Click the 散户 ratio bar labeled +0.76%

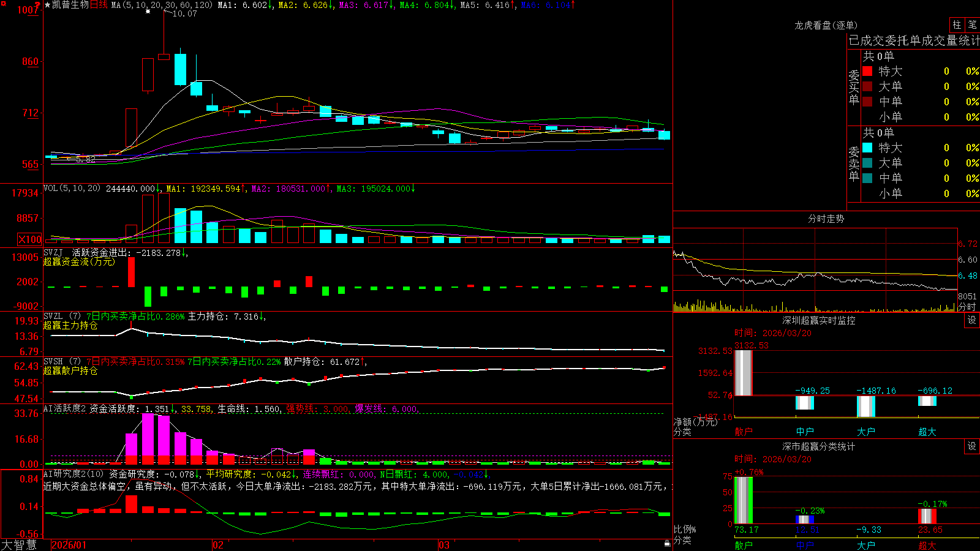744,500
